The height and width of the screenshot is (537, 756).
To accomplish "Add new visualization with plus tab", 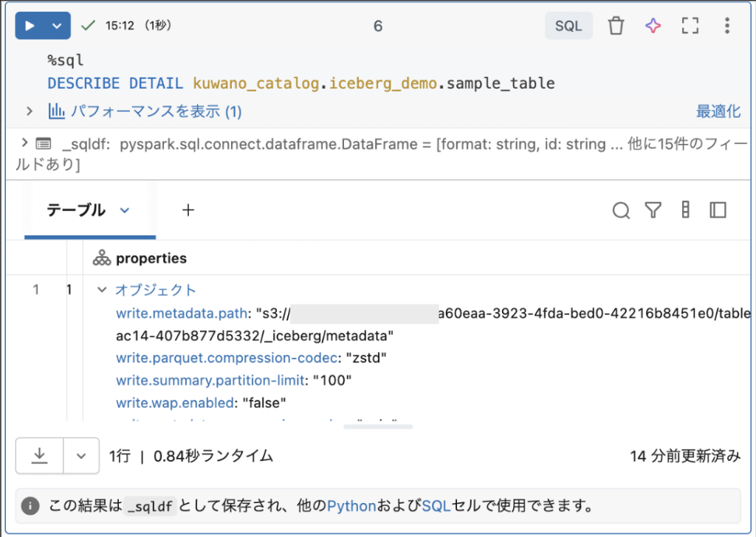I will click(188, 210).
